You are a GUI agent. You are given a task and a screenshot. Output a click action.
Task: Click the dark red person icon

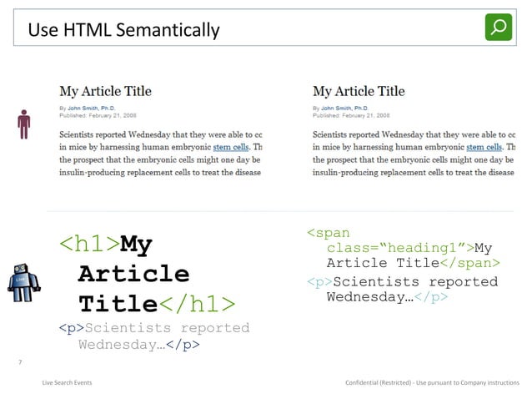click(x=24, y=124)
